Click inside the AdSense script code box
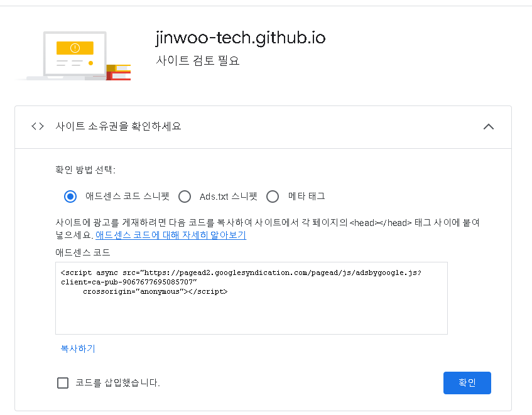The image size is (532, 415). (251, 298)
